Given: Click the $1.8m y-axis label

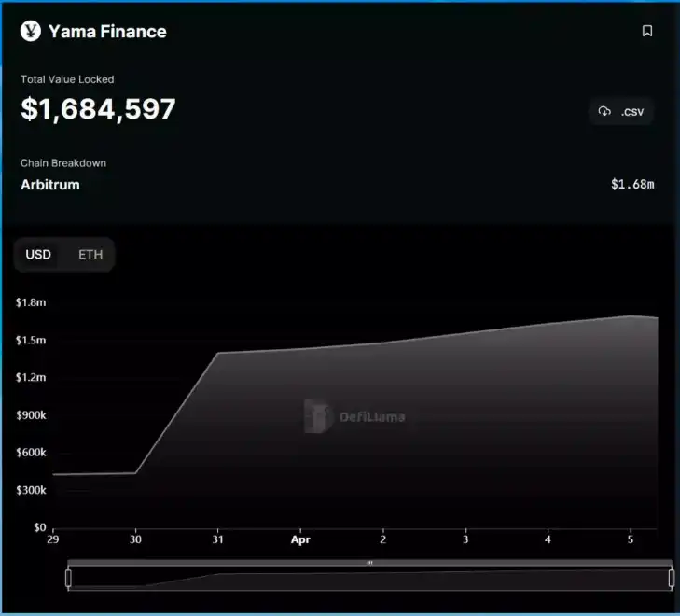Looking at the screenshot, I should (31, 302).
